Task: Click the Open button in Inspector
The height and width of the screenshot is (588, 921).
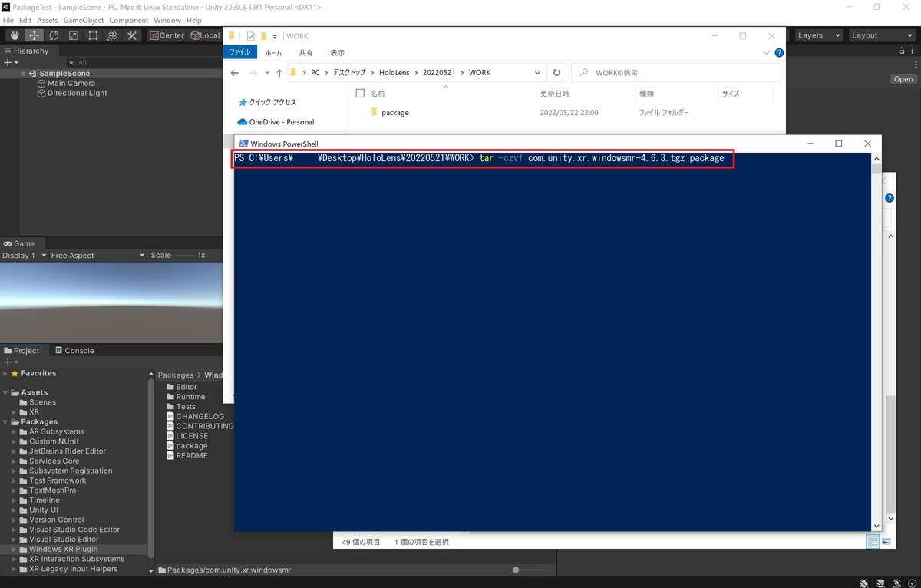Action: click(x=903, y=79)
